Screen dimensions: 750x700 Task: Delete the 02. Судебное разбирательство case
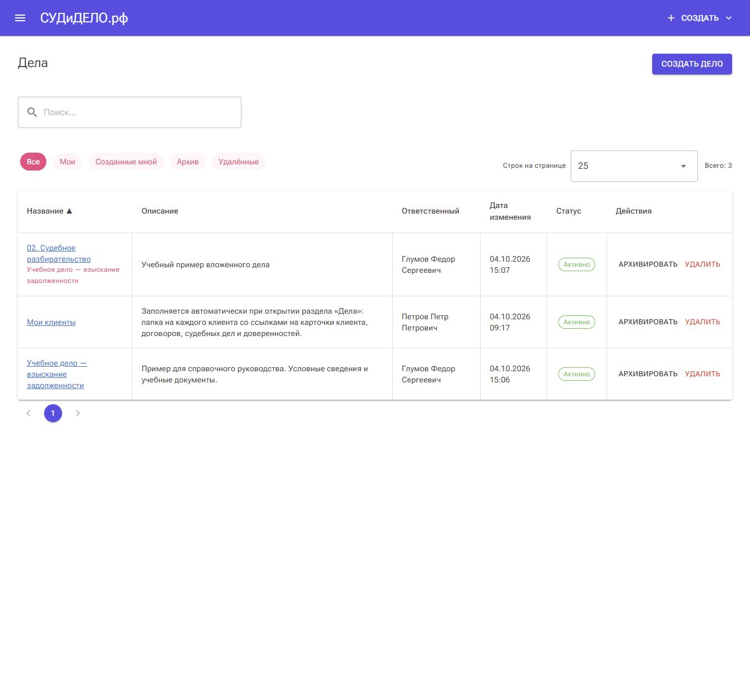[x=702, y=264]
